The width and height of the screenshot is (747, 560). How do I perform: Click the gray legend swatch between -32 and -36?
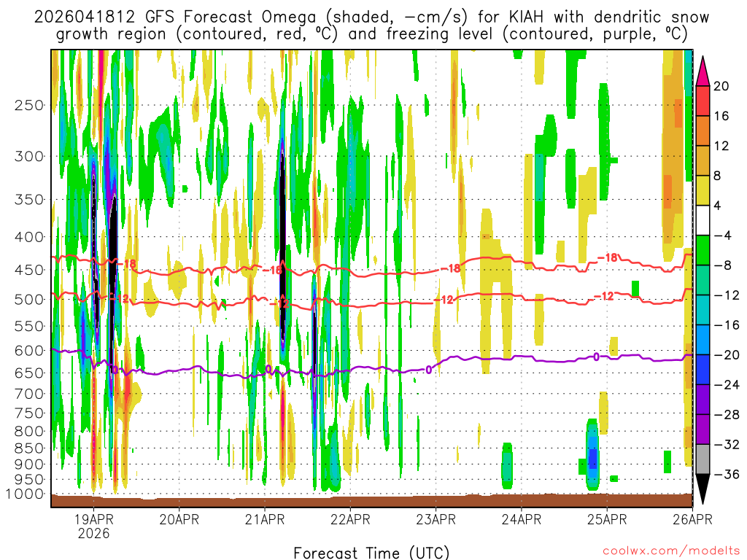703,459
